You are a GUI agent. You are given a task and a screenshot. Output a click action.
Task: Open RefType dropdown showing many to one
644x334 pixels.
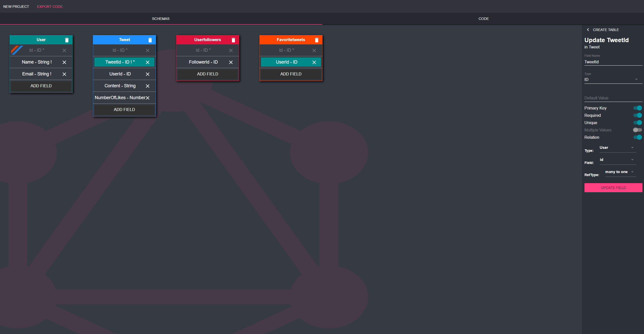pyautogui.click(x=620, y=172)
